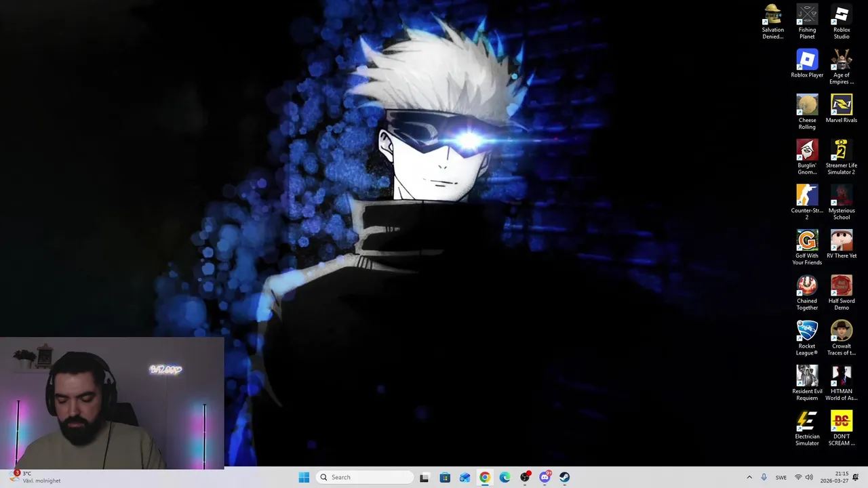The height and width of the screenshot is (488, 868).
Task: Select the Burglin' Gnomes desktop icon
Action: click(807, 158)
